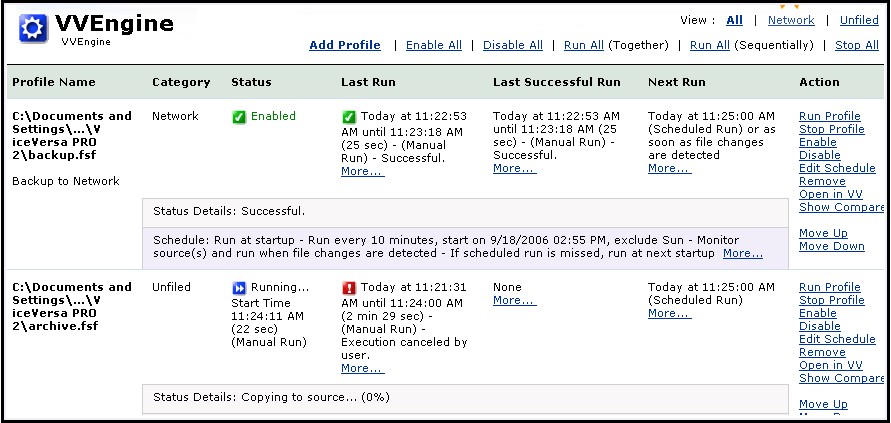Click the Unfiled category cell
This screenshot has height=423, width=891.
click(x=171, y=287)
